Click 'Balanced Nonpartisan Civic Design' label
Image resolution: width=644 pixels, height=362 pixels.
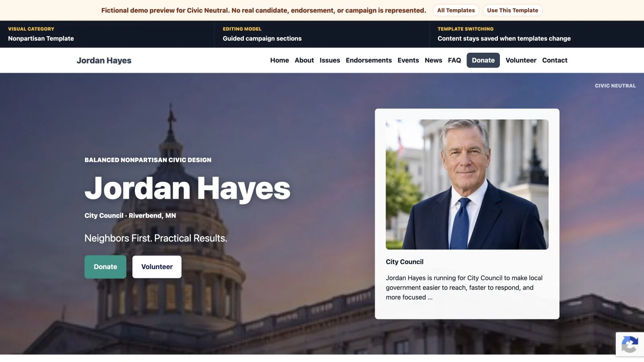click(x=148, y=160)
